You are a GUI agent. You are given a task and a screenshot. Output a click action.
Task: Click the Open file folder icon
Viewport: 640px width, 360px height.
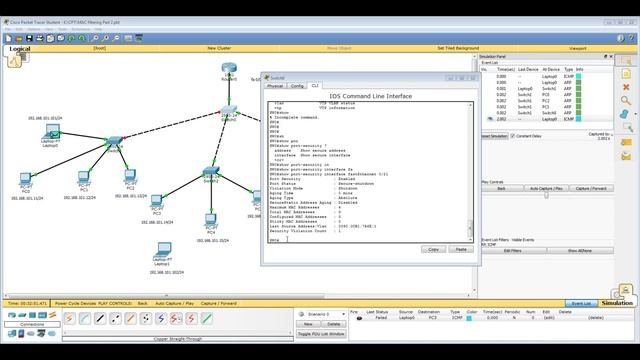tap(19, 38)
